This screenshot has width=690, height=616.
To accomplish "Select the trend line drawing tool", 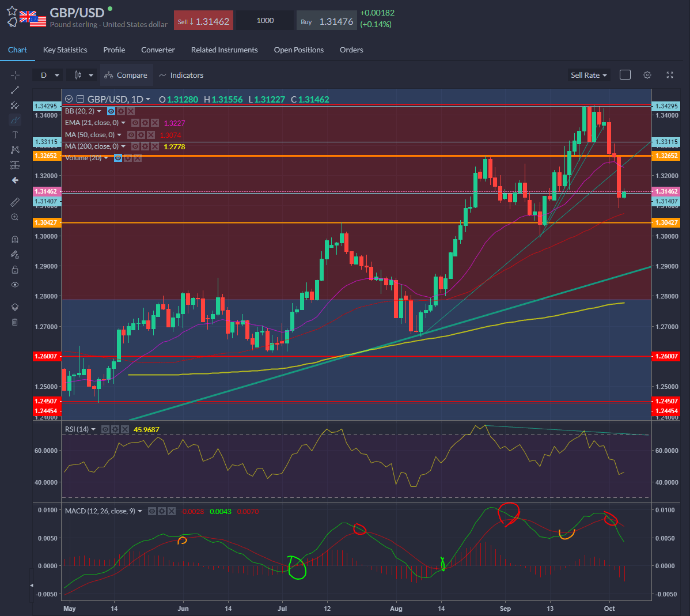I will click(x=15, y=90).
